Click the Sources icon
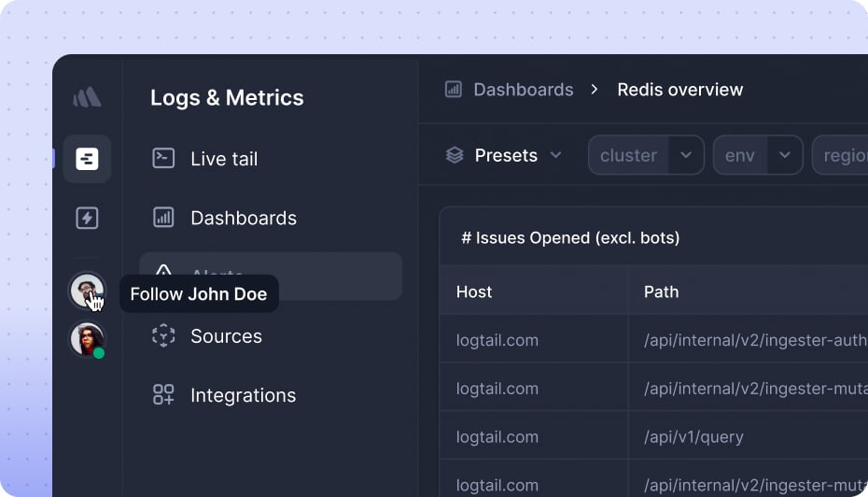The width and height of the screenshot is (868, 497). pos(163,335)
